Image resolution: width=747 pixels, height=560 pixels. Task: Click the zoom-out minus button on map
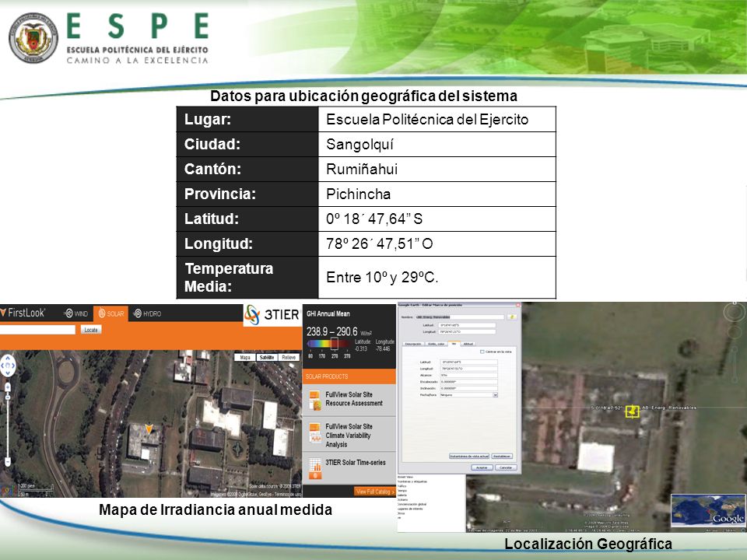(x=8, y=461)
